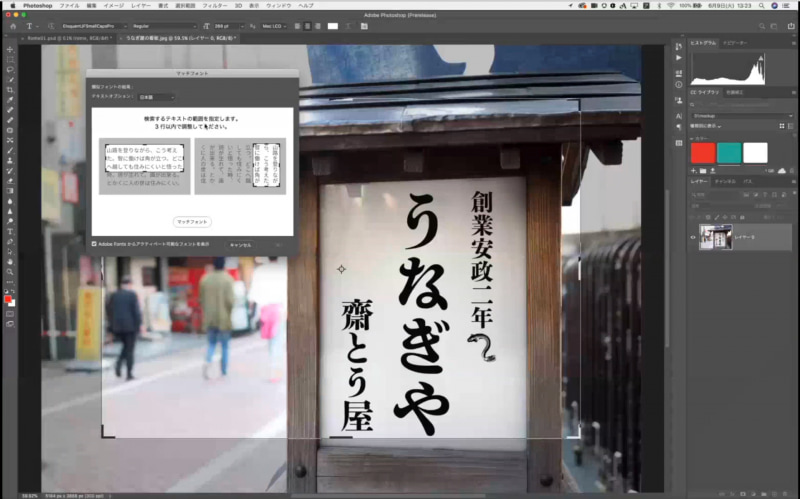The image size is (800, 499).
Task: Select the Crop tool
Action: [10, 90]
